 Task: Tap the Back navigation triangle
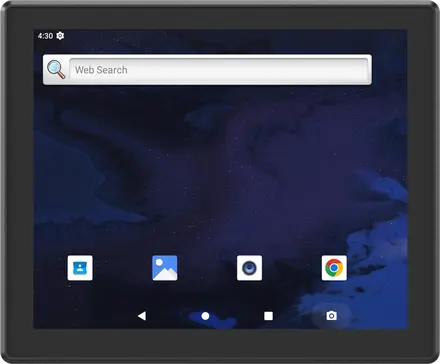(142, 316)
